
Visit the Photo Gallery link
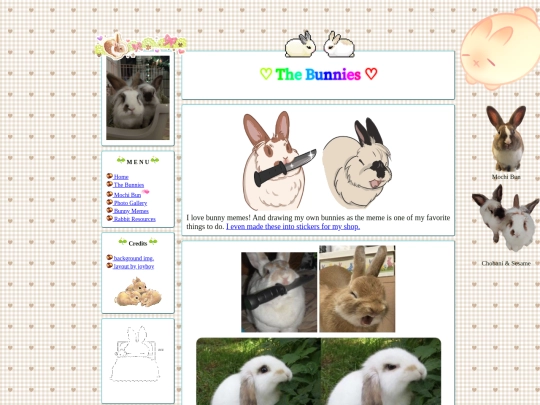130,203
